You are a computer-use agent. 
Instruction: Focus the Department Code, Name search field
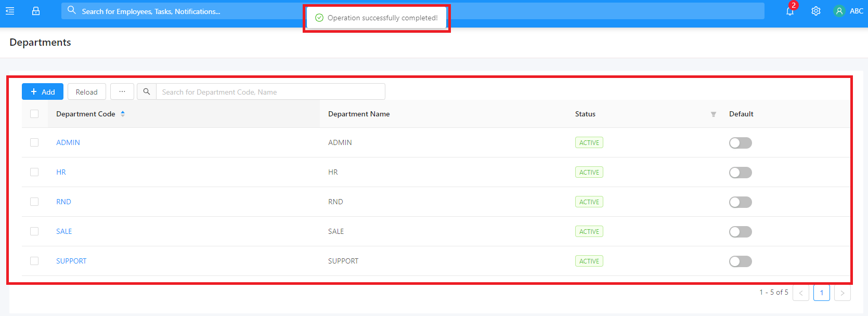(x=270, y=91)
